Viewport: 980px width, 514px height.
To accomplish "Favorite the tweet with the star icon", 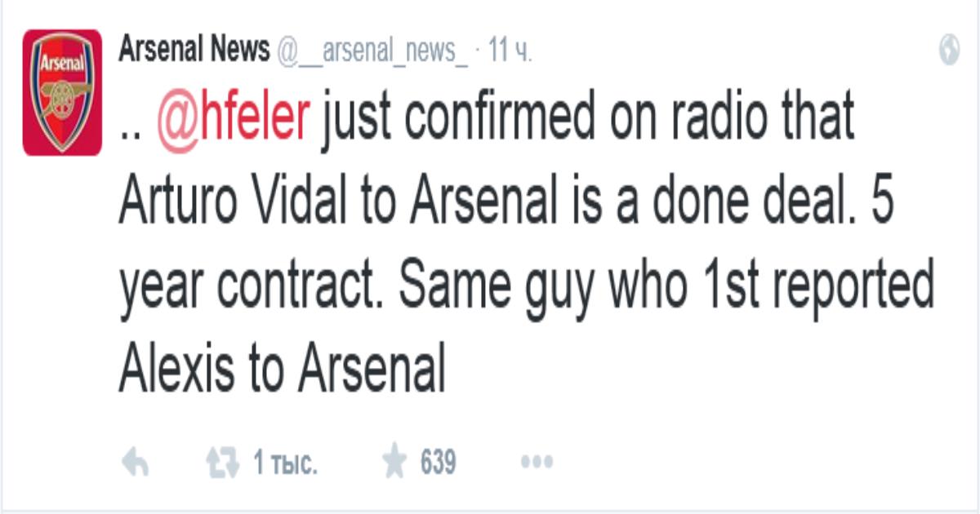I will click(395, 463).
